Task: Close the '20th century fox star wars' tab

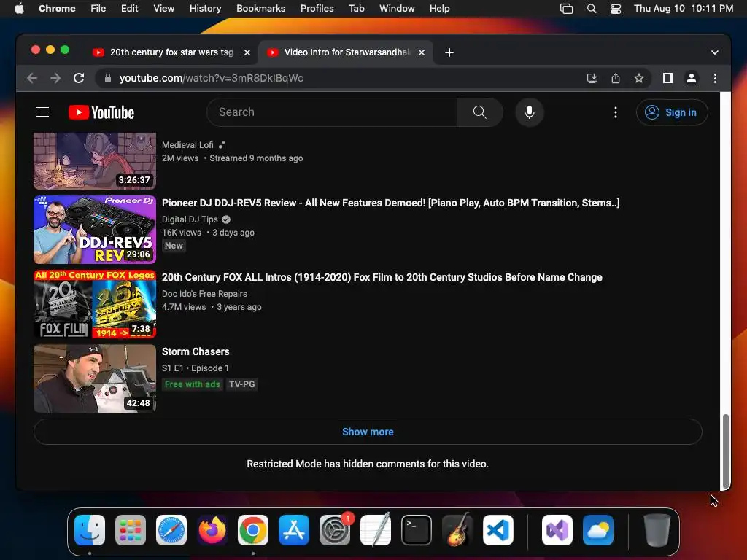Action: click(247, 52)
